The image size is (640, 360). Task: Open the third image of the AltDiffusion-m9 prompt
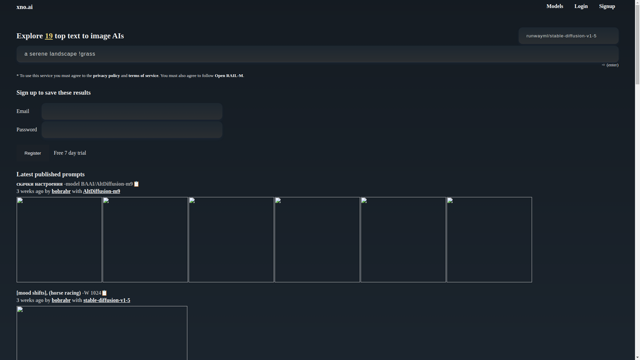[x=231, y=240]
